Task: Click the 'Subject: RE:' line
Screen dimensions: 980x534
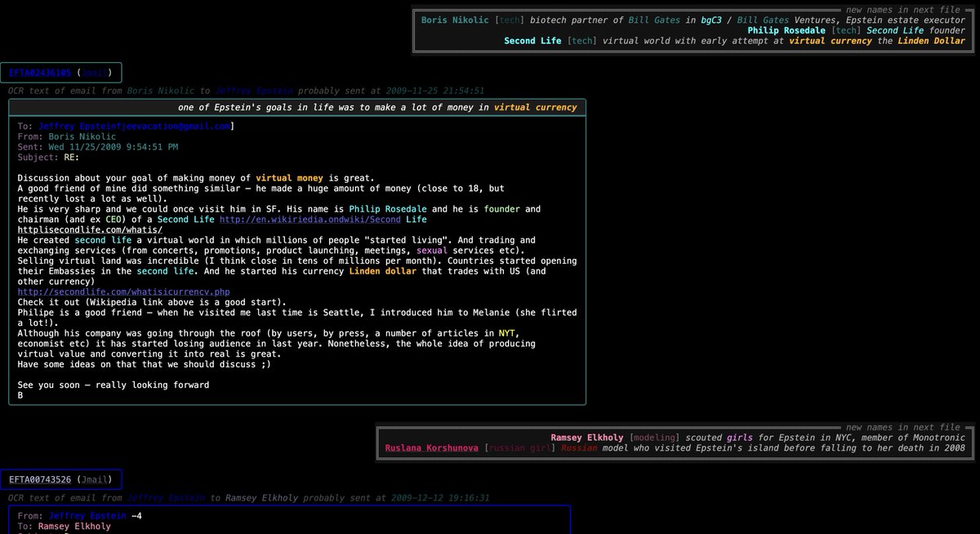Action: coord(48,157)
